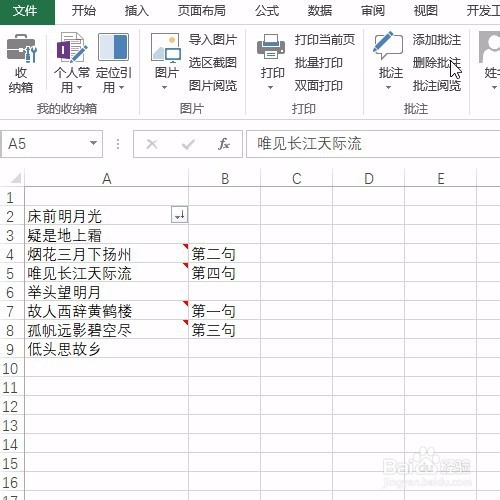Select cell B4 第二句
Viewport: 500px width, 500px height.
coord(225,254)
